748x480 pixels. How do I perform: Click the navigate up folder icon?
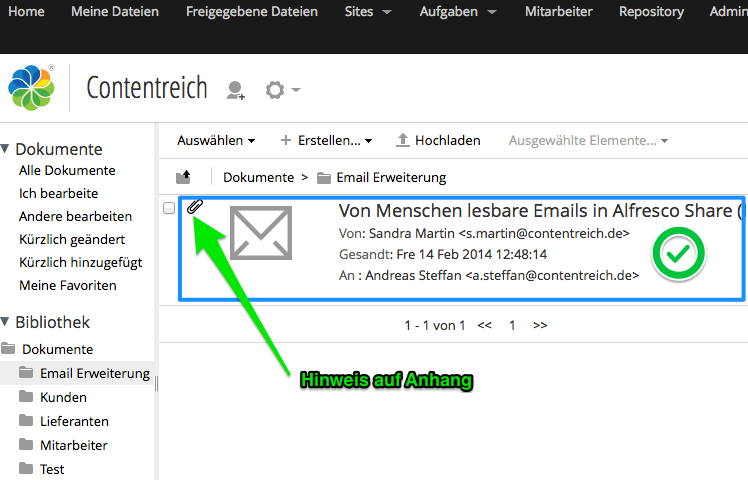[x=183, y=177]
